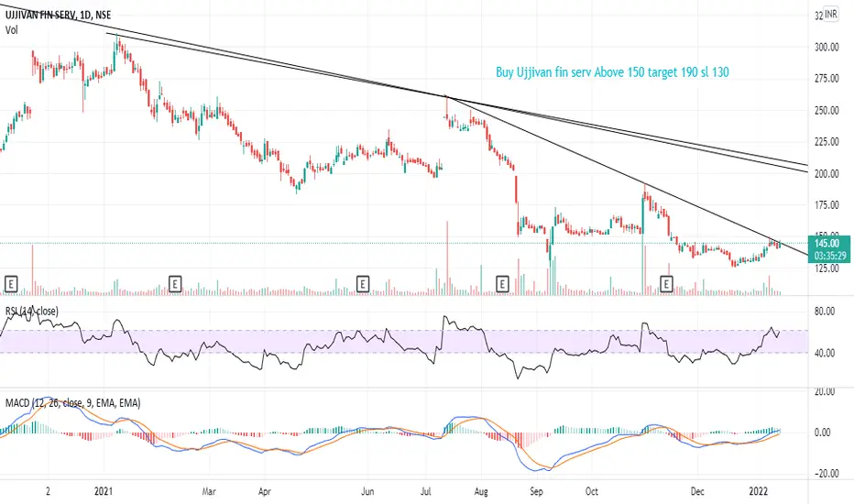Click the earnings E marker between Aug and Sep

pyautogui.click(x=502, y=284)
